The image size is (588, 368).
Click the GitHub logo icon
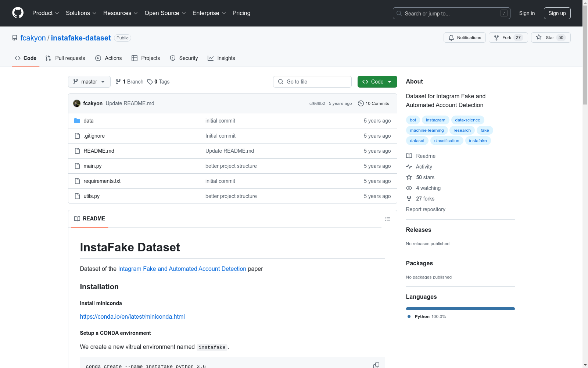pyautogui.click(x=18, y=13)
